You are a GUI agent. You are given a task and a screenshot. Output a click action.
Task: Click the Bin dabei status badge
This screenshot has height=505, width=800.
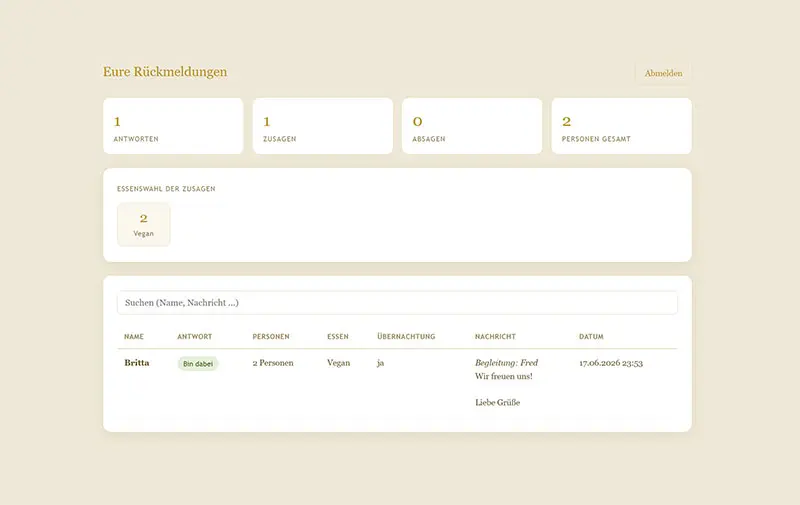(x=198, y=364)
